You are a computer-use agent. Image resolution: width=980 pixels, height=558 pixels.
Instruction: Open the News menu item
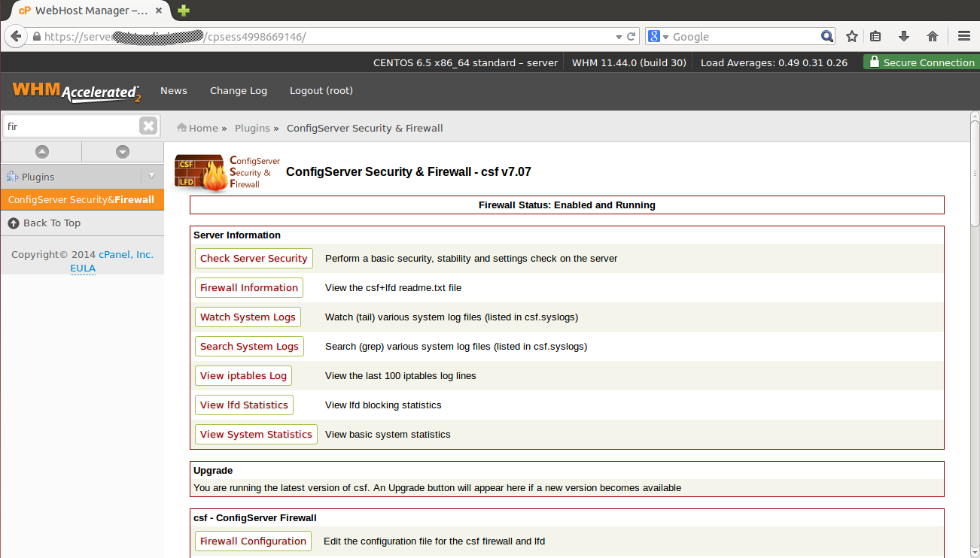point(173,90)
